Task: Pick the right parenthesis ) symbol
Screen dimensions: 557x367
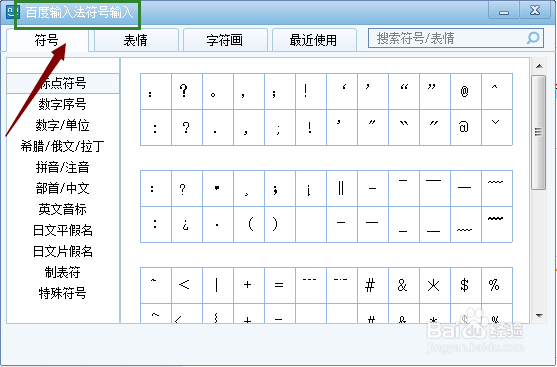Action: coord(280,225)
